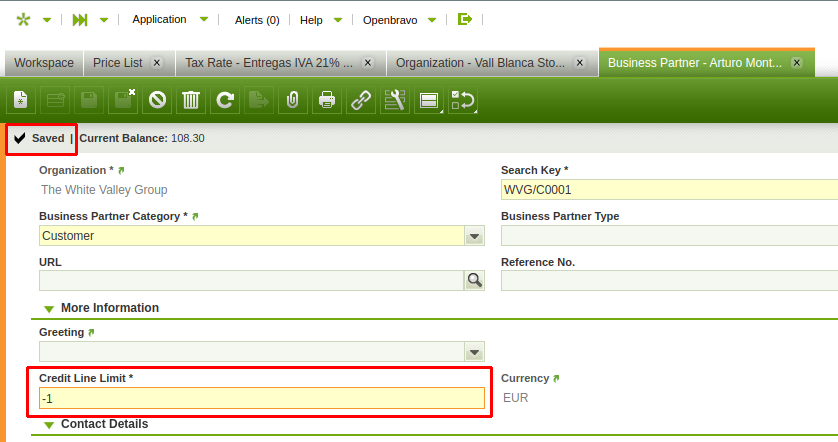Click the URL field magnifier button
The height and width of the screenshot is (442, 838).
click(x=474, y=281)
